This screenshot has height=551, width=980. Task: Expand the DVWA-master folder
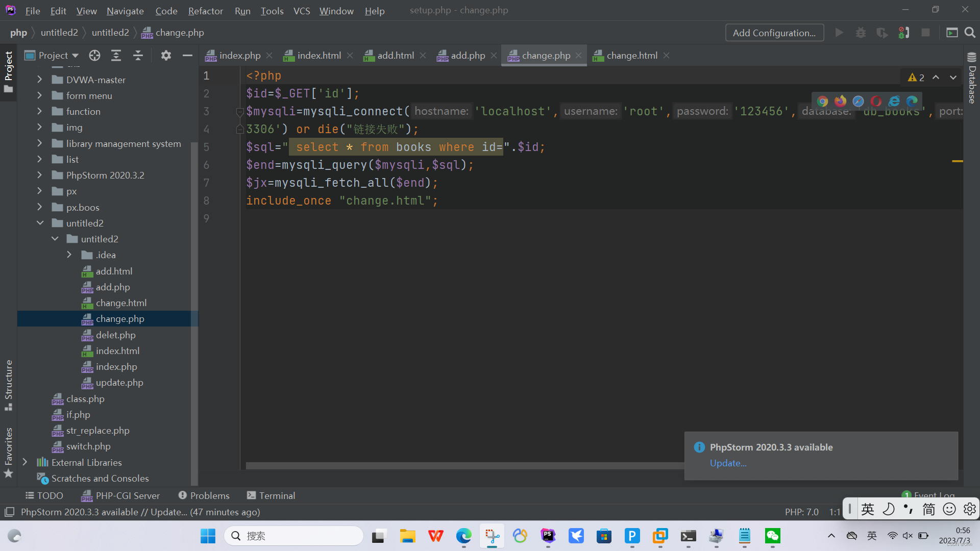(x=39, y=80)
